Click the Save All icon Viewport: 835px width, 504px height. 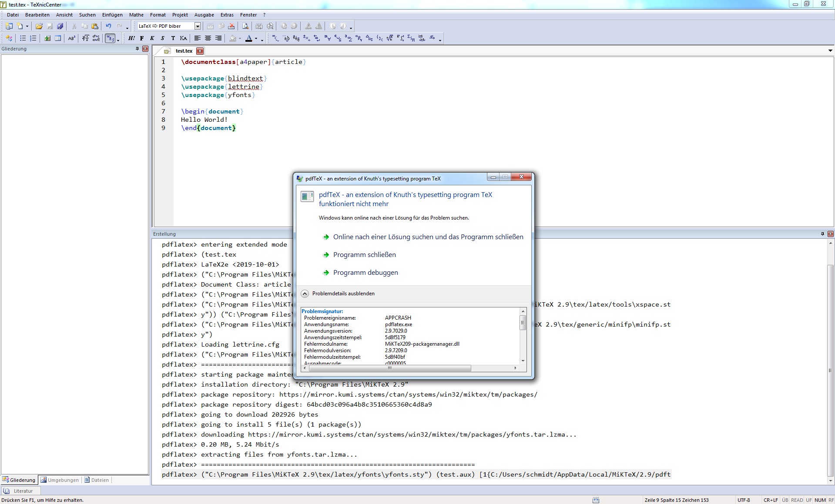click(x=60, y=26)
